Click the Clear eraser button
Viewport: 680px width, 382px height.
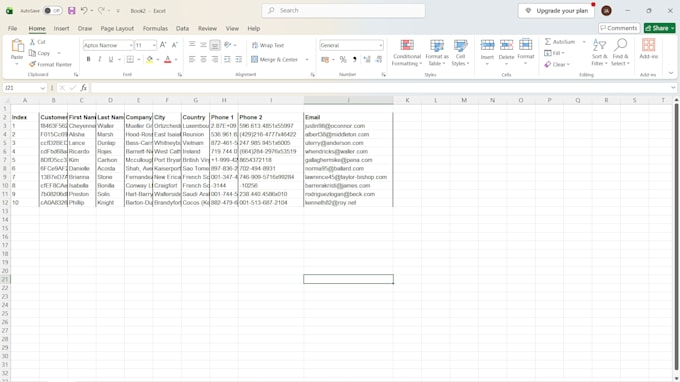coord(557,64)
